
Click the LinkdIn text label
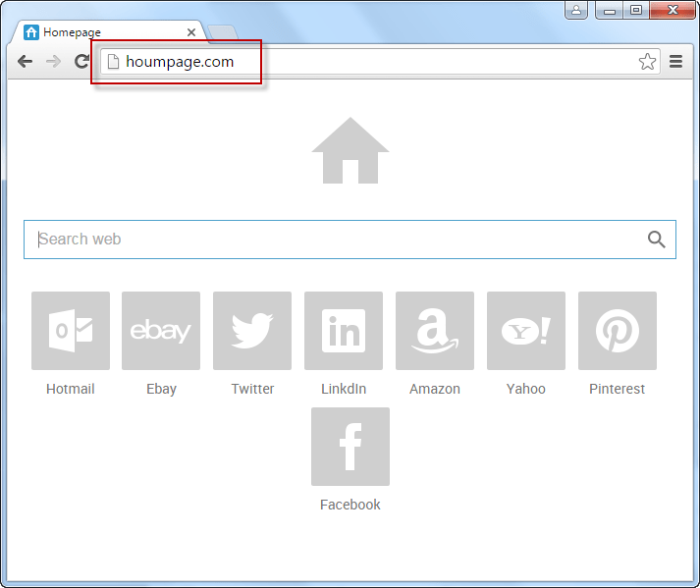tap(344, 389)
